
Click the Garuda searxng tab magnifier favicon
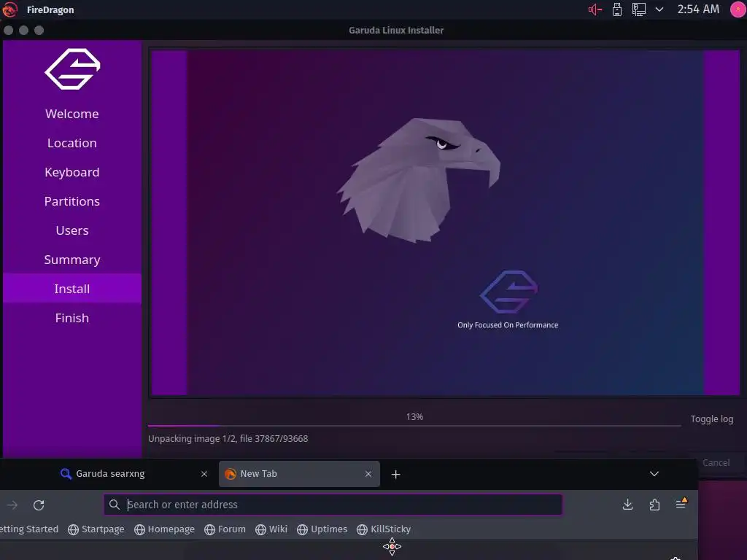(x=66, y=474)
